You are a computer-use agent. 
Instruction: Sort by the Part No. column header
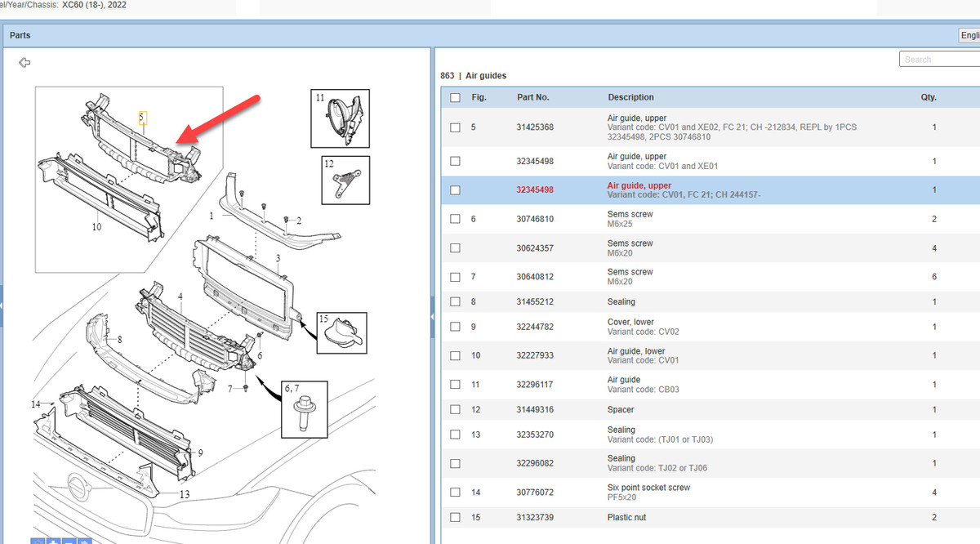tap(532, 97)
